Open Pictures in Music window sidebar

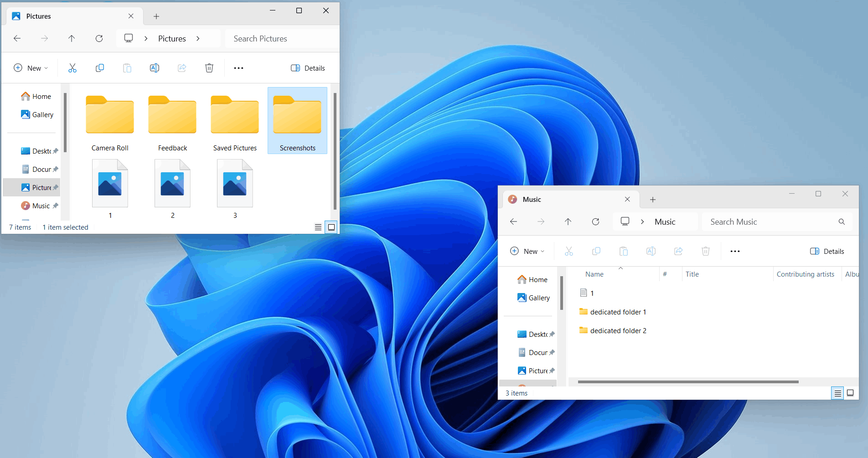tap(535, 371)
